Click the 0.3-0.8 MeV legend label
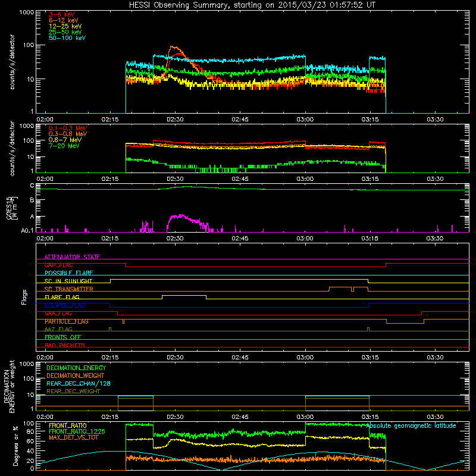The width and height of the screenshot is (476, 476). click(68, 134)
